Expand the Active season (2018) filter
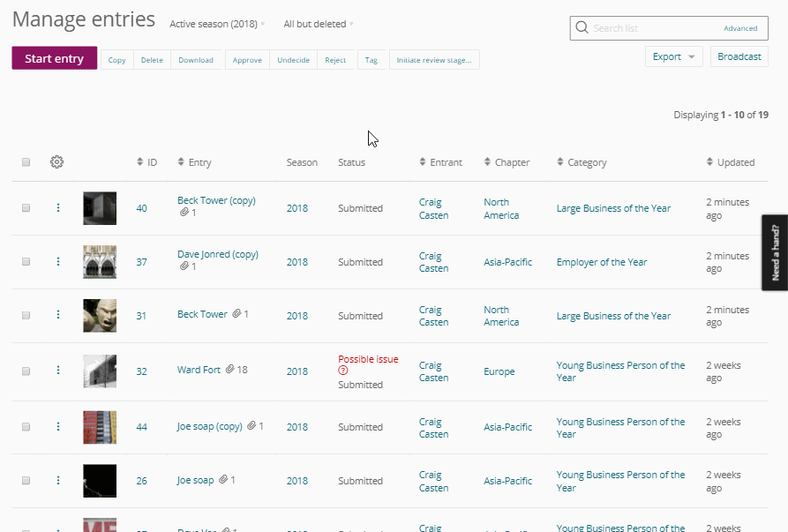The height and width of the screenshot is (532, 788). coord(217,25)
